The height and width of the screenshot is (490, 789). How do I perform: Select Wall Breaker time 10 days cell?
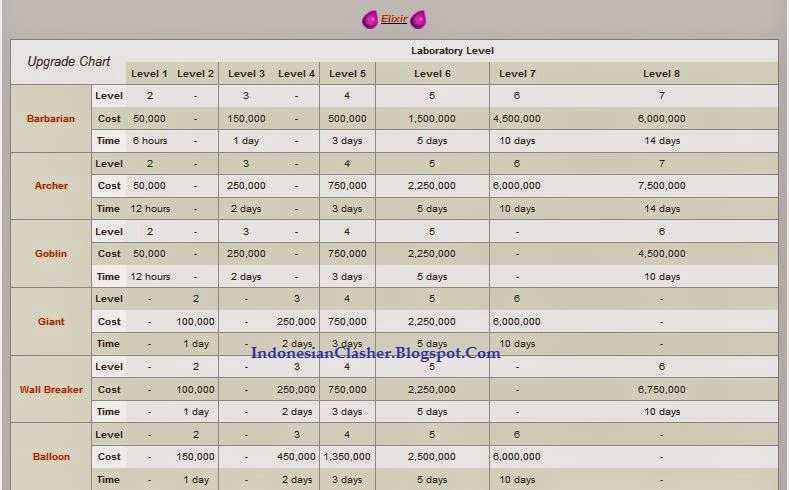click(x=662, y=412)
